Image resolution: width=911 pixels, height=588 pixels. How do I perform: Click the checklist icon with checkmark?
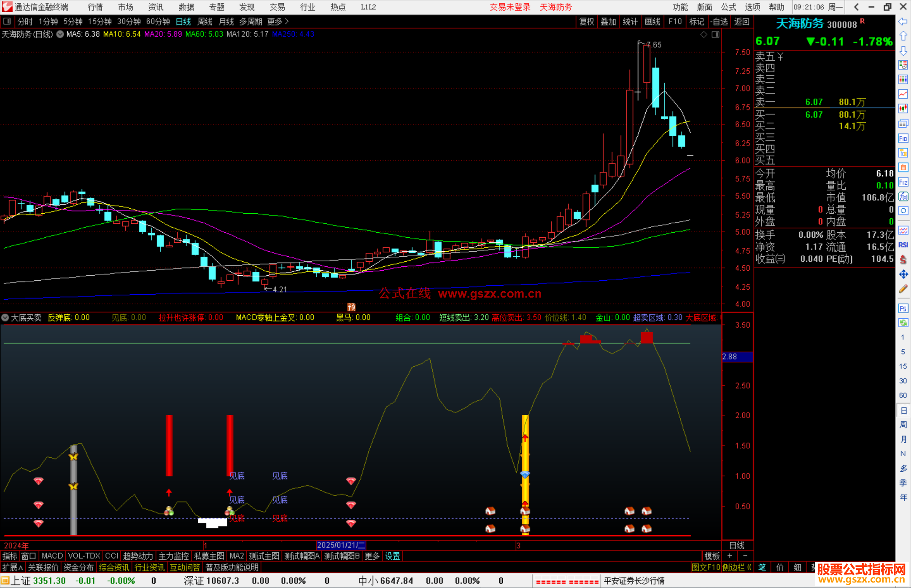point(903,65)
